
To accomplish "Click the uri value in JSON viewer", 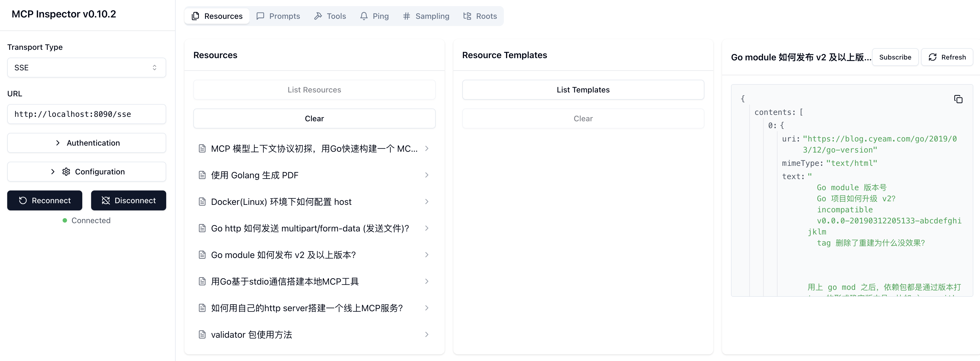I will (879, 144).
